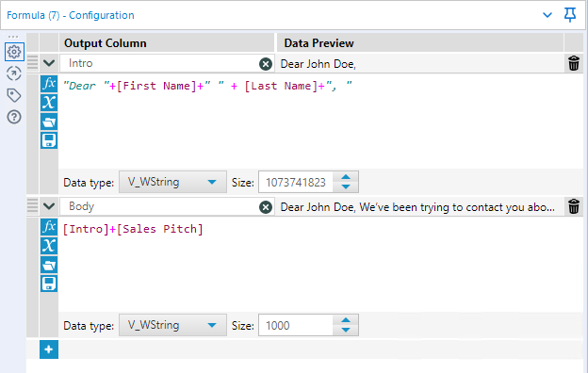
Task: Collapse the Intro expression section
Action: pyautogui.click(x=49, y=63)
